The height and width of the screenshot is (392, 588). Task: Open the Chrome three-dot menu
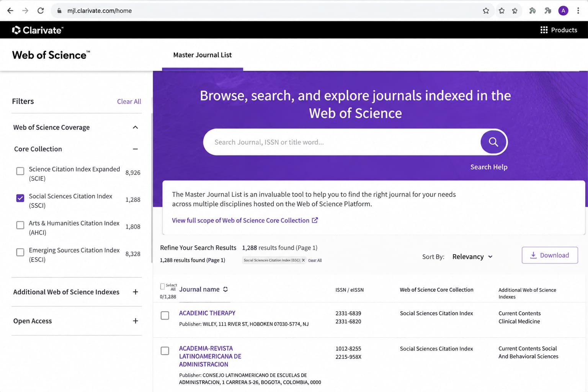point(578,11)
